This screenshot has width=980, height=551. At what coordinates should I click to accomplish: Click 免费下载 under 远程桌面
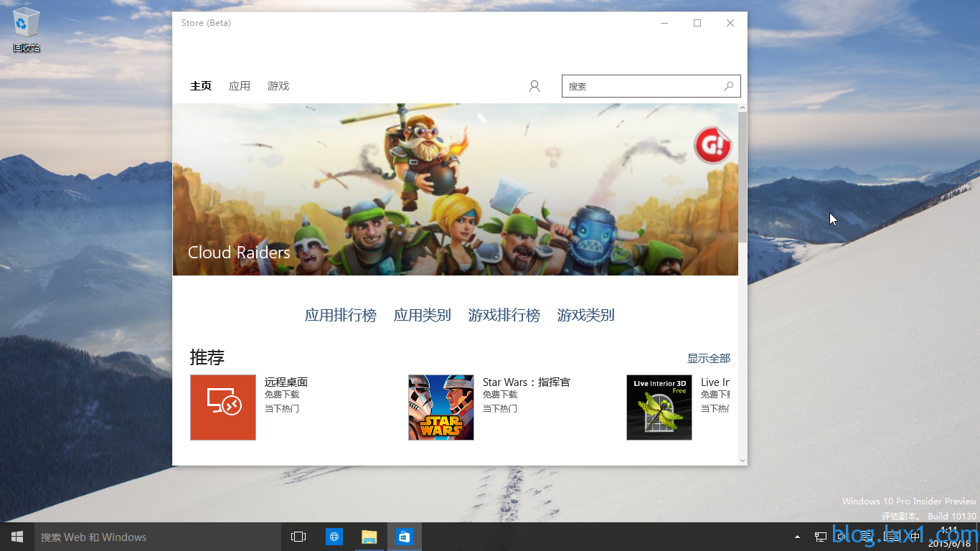pyautogui.click(x=282, y=395)
